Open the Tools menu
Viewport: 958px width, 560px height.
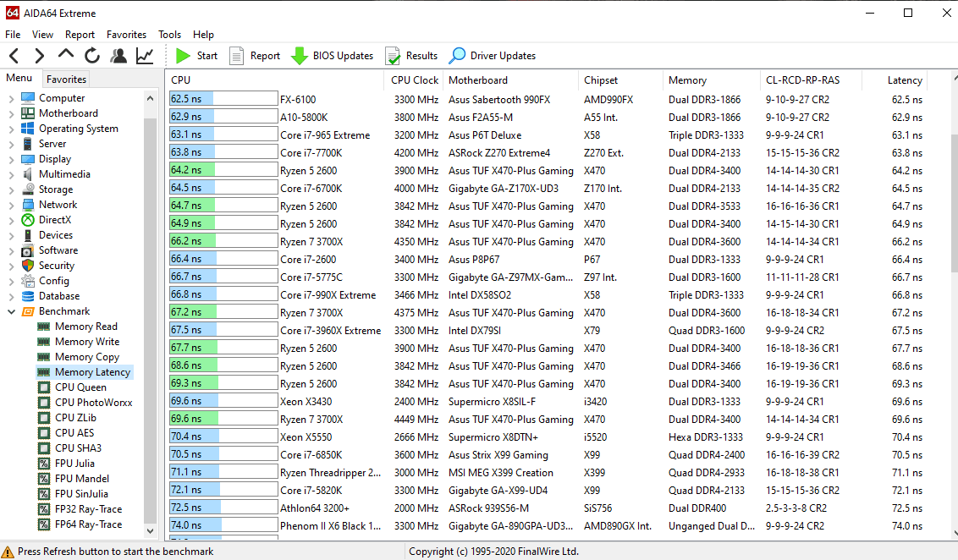[169, 34]
